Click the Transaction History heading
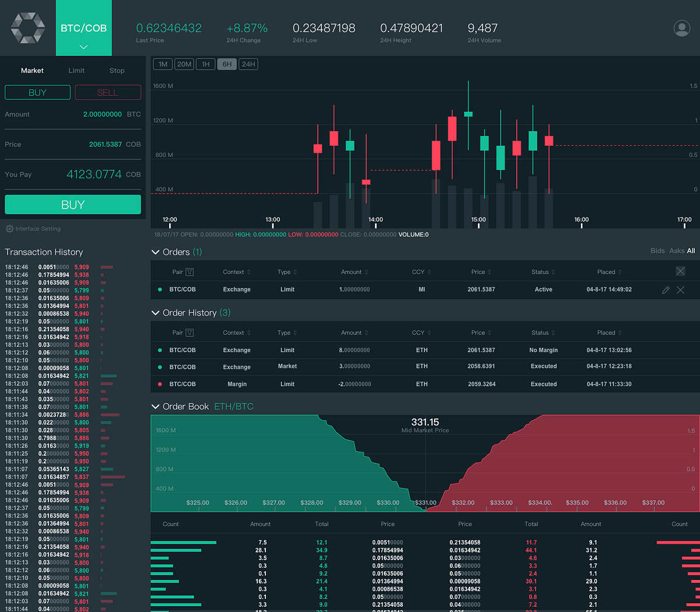 tap(44, 252)
